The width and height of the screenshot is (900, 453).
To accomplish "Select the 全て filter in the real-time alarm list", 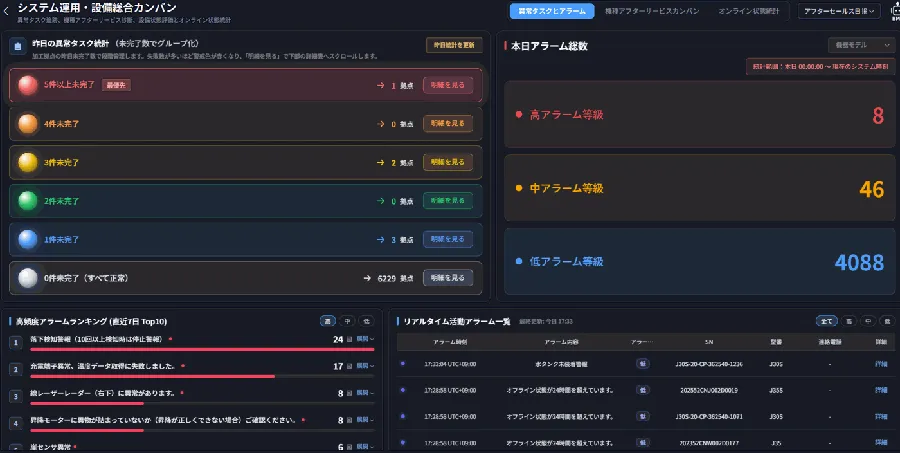I will pyautogui.click(x=827, y=322).
